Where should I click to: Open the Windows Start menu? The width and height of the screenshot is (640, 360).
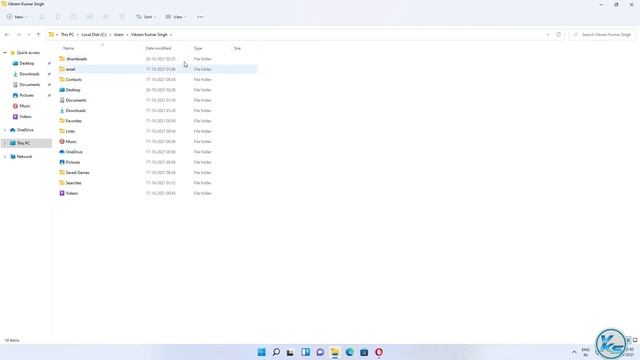tap(261, 352)
